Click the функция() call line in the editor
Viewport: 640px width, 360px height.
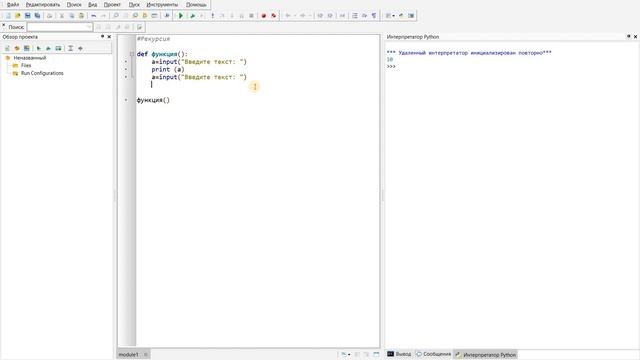tap(153, 100)
